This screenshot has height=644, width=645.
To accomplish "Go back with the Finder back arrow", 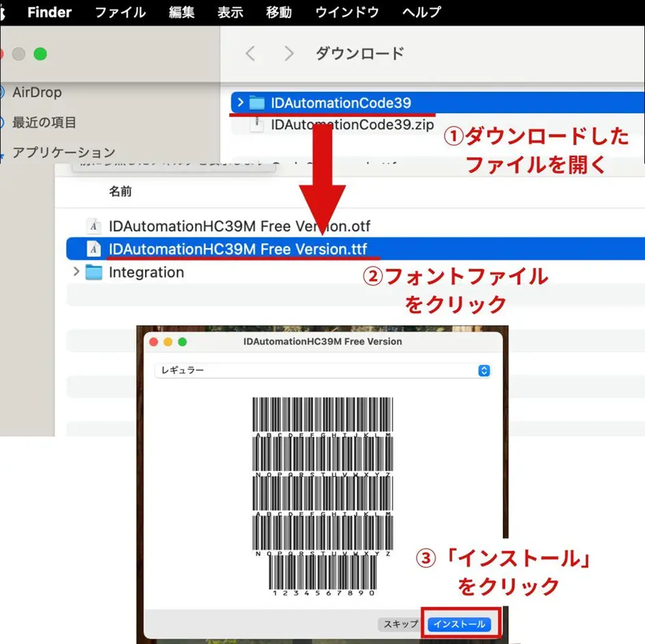I will [x=250, y=53].
